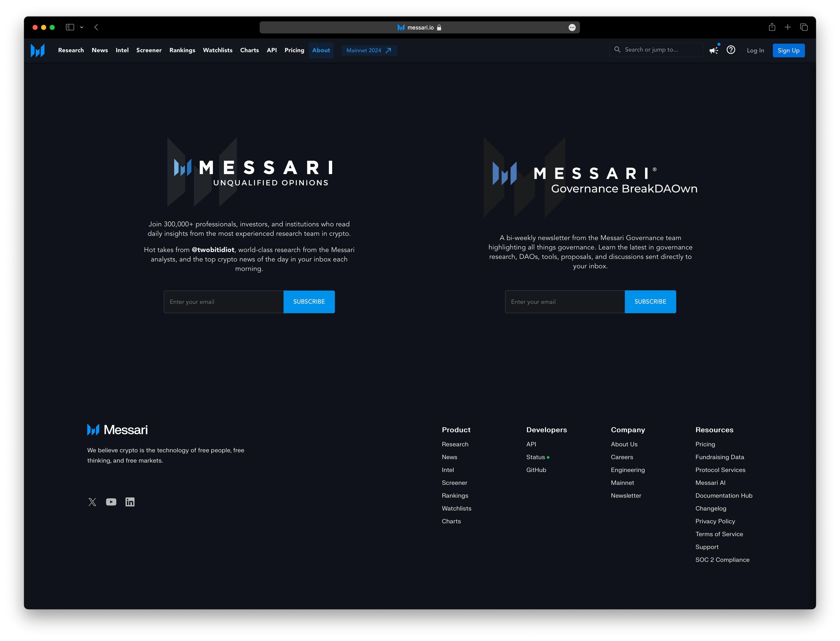
Task: Select the About nav item
Action: 321,50
